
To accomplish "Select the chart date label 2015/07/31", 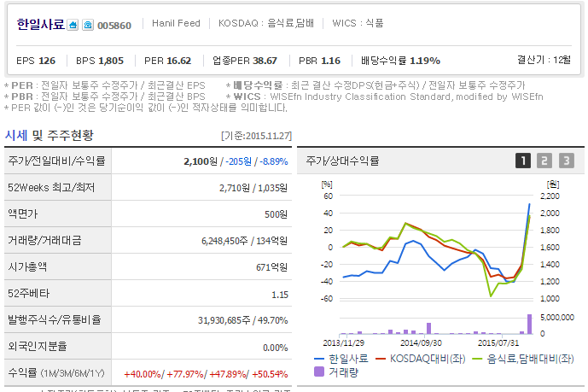I will click(x=498, y=342).
